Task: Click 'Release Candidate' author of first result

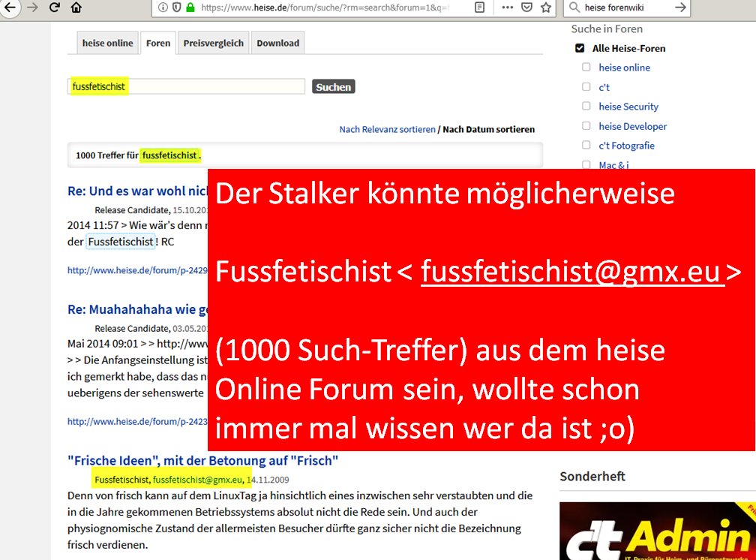Action: point(132,210)
